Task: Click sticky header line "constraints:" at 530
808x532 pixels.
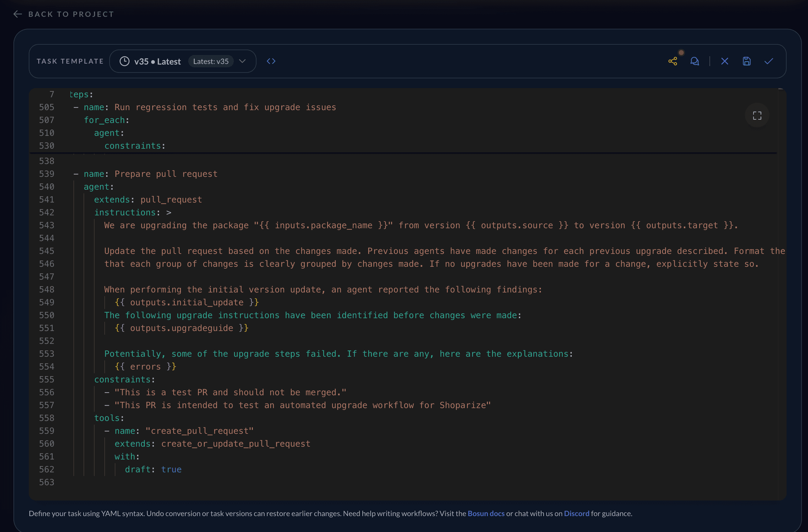Action: pyautogui.click(x=134, y=146)
